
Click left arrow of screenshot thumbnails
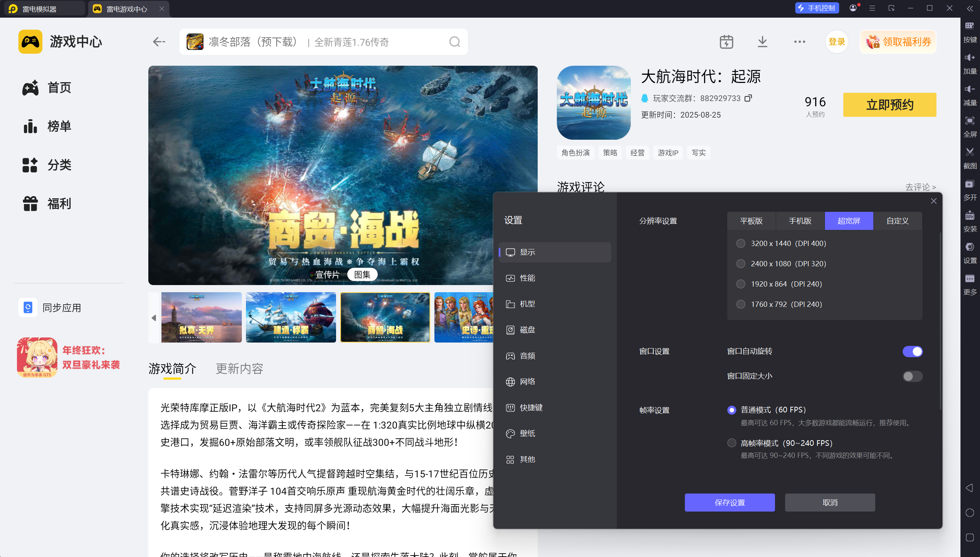pyautogui.click(x=154, y=317)
